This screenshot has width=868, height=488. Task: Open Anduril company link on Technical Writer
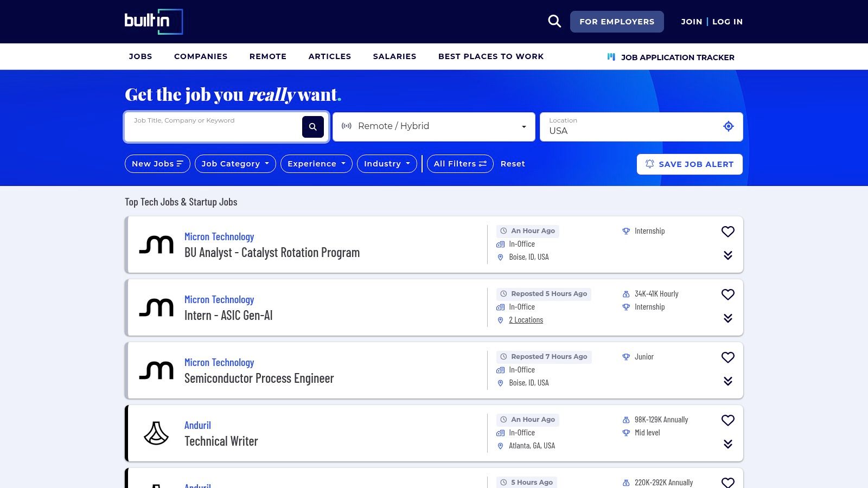click(197, 425)
